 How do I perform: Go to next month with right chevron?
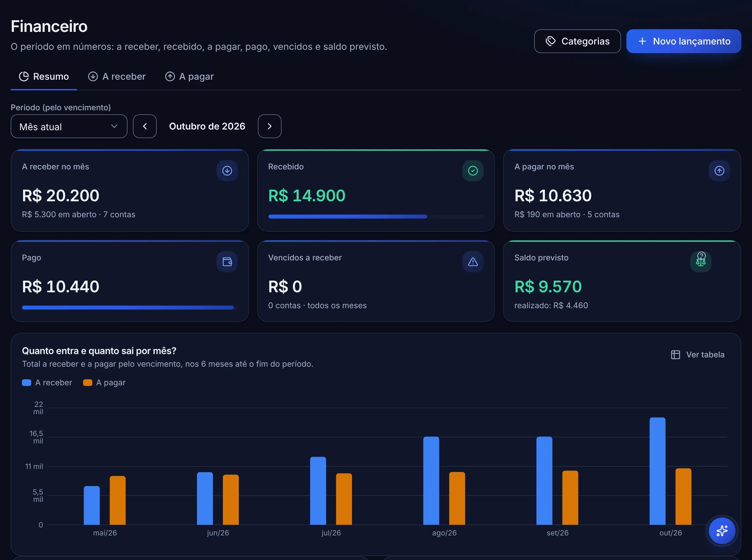click(x=269, y=126)
